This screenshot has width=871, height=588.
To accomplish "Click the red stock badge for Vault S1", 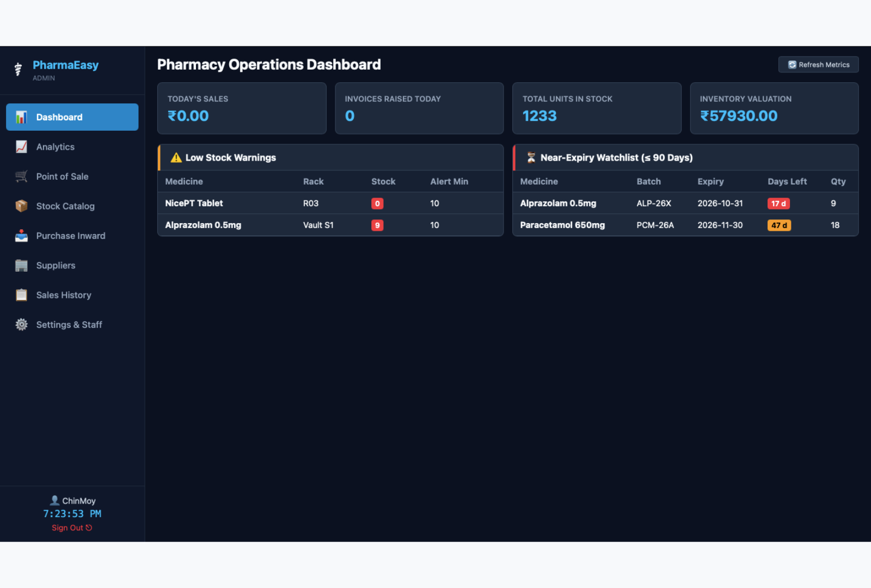I will coord(377,225).
